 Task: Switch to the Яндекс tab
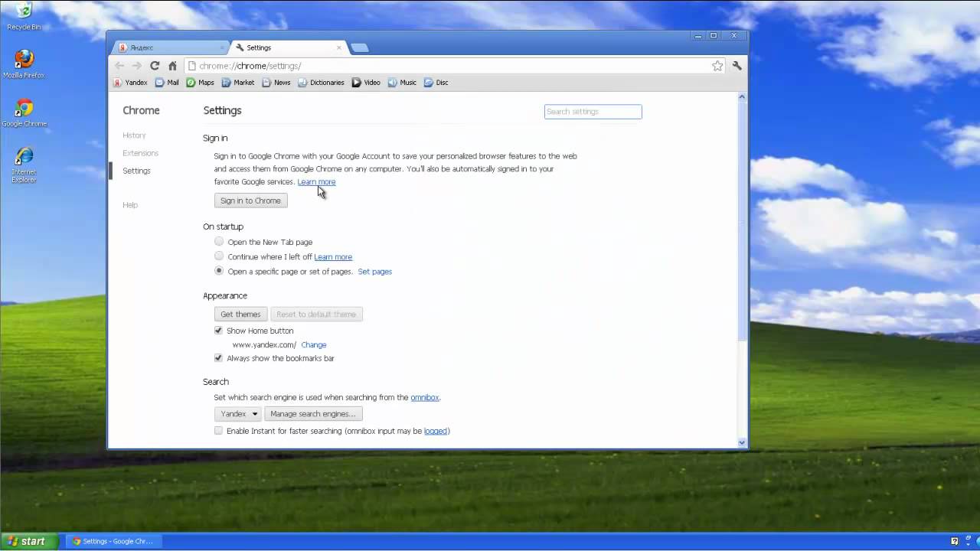[x=170, y=47]
